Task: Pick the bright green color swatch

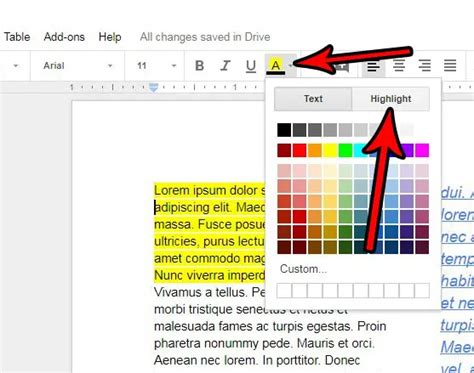Action: (x=346, y=150)
